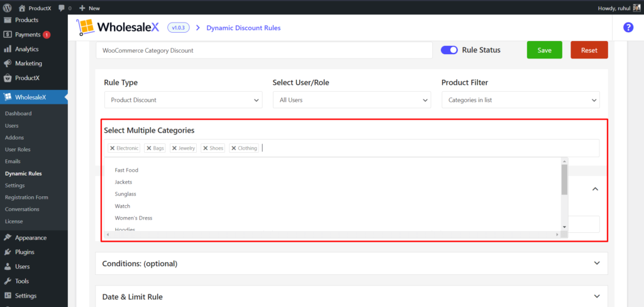Expand the Conditions (optional) section
This screenshot has height=307, width=644.
(x=596, y=264)
